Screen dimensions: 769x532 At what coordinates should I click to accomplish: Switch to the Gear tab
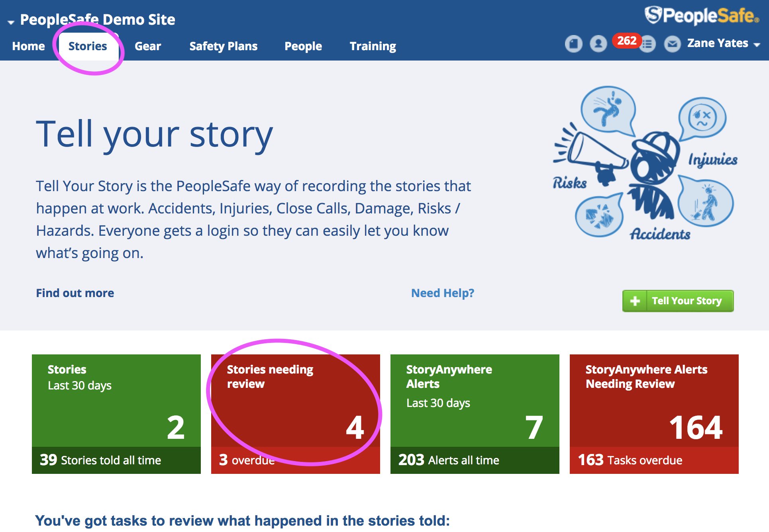148,46
